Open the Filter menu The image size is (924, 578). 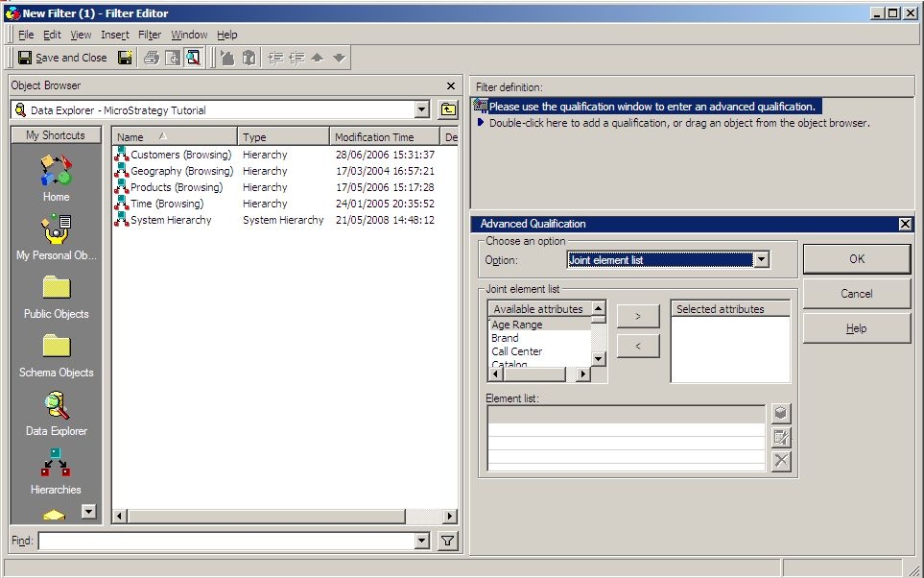tap(150, 35)
